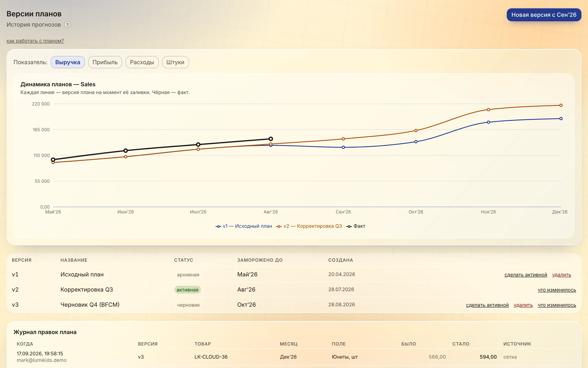Select the Черновик Q4 (BFCM) name cell

click(90, 304)
